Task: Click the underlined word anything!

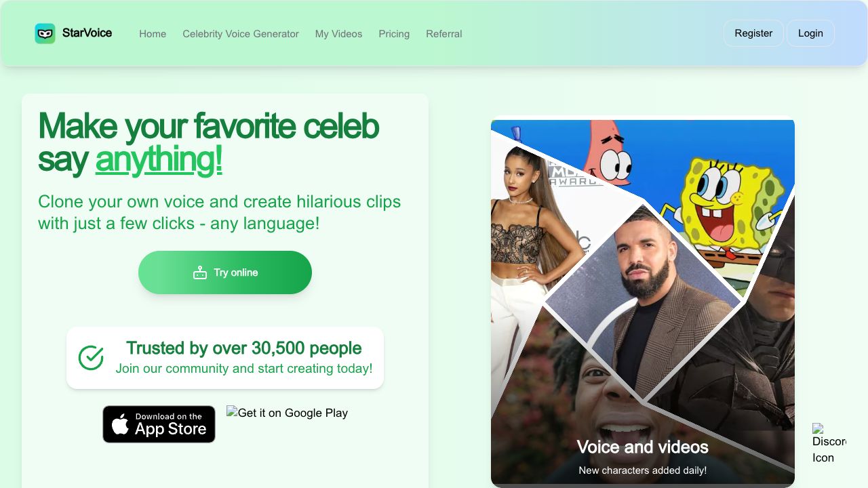Action: [159, 159]
